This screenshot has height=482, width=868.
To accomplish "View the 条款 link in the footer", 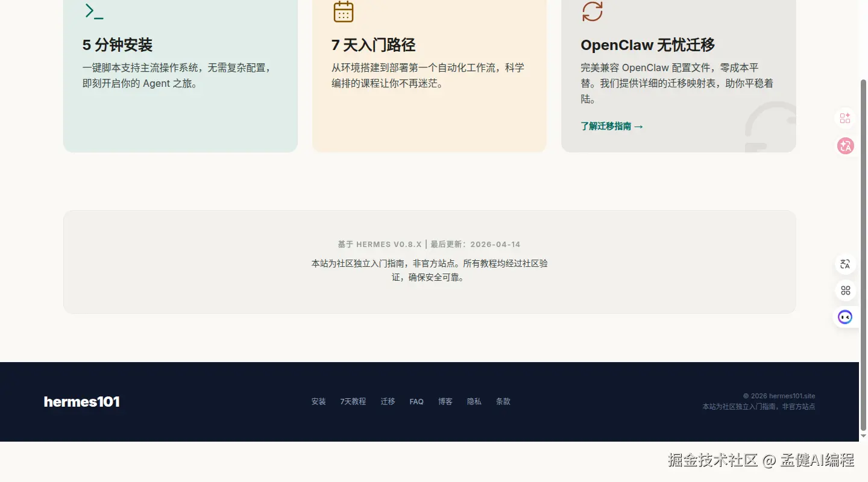I will pos(503,401).
